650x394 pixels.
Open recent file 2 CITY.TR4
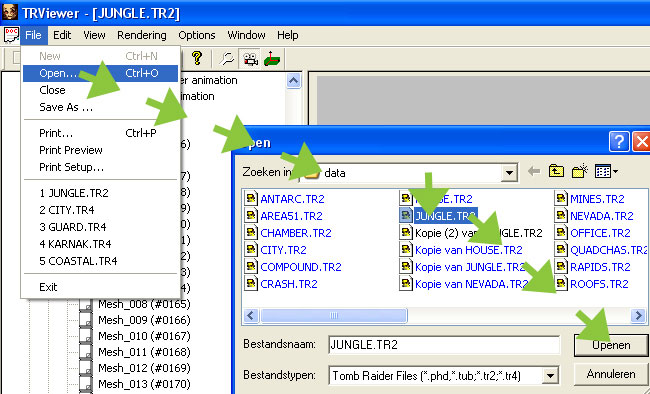(100, 210)
